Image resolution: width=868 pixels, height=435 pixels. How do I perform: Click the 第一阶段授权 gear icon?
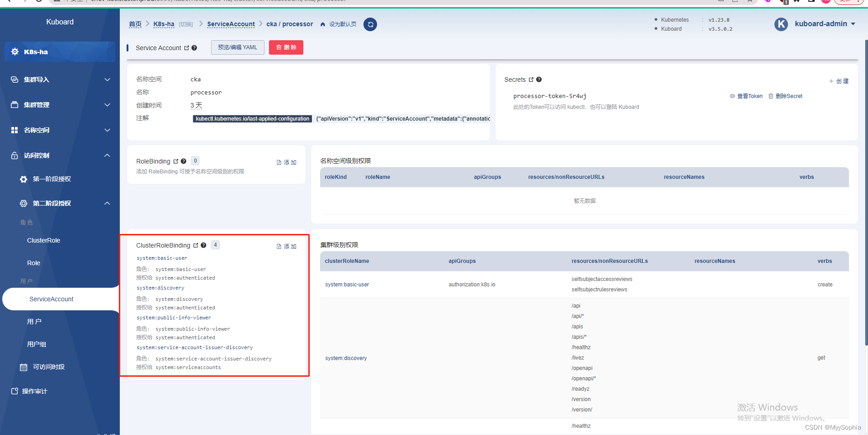pyautogui.click(x=24, y=179)
